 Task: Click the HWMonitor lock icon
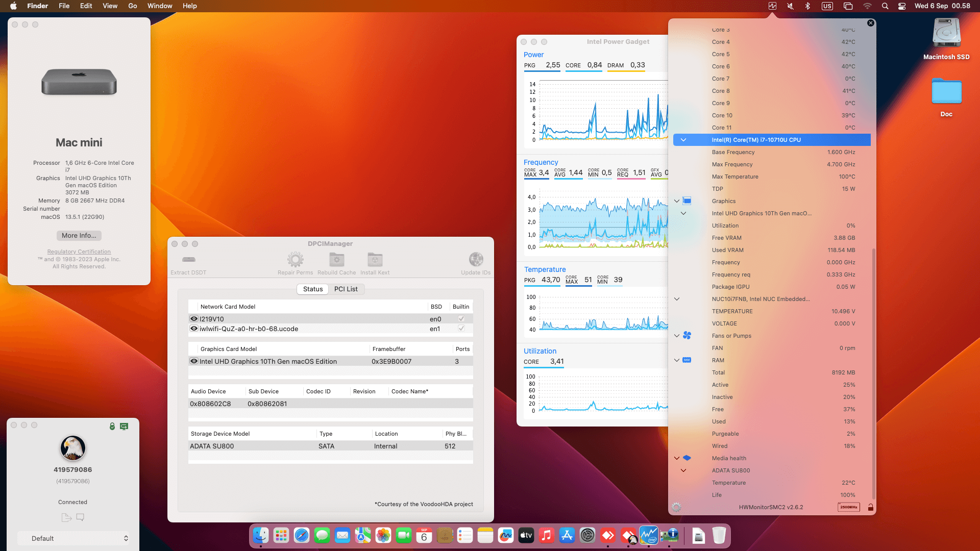point(870,507)
